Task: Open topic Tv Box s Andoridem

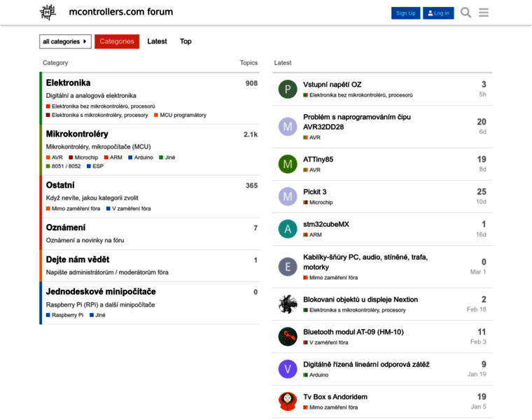Action: 335,397
